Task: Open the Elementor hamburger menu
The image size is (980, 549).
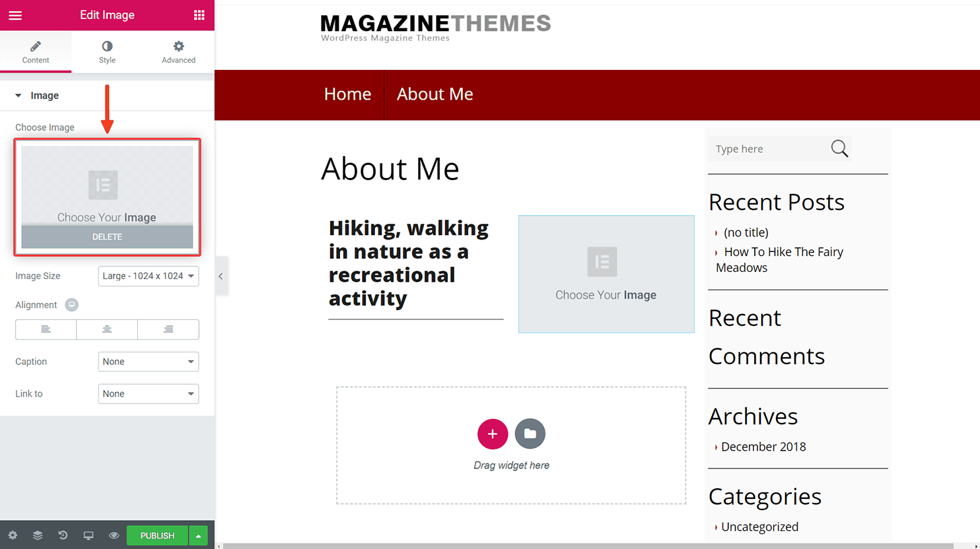Action: (x=15, y=15)
